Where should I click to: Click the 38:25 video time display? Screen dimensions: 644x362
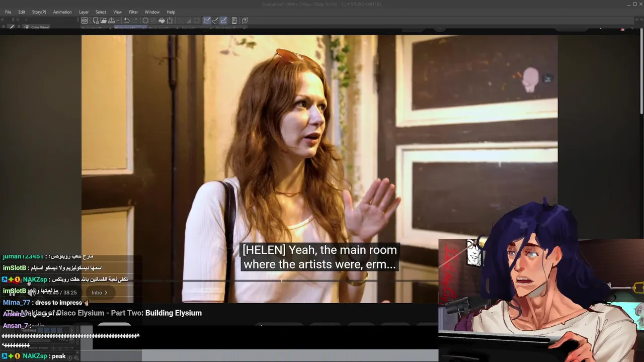[70, 293]
